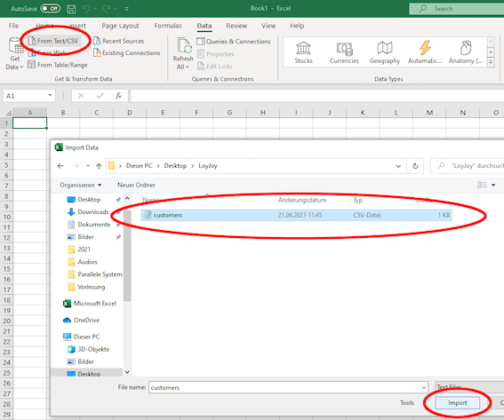
Task: Open the File tab
Action: pyautogui.click(x=13, y=26)
